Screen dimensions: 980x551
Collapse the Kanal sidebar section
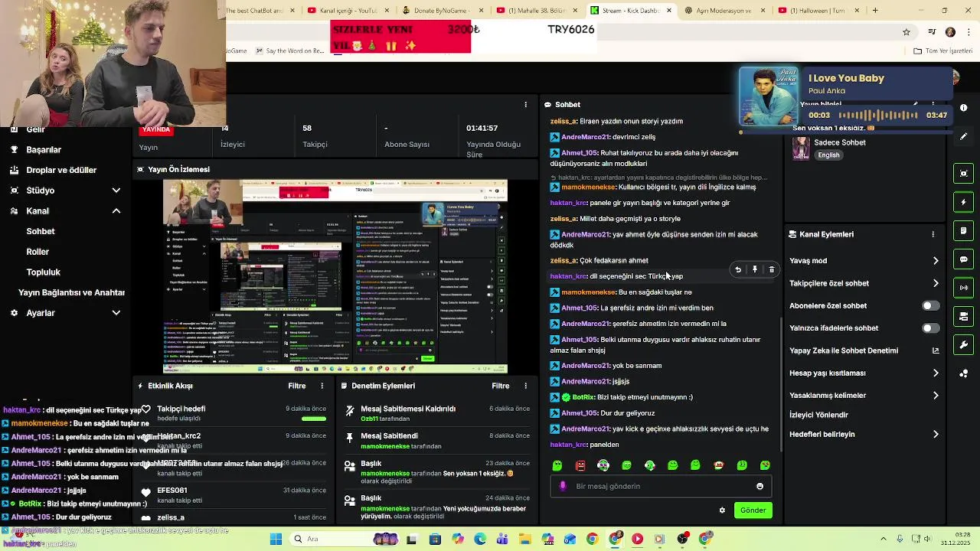click(x=116, y=211)
